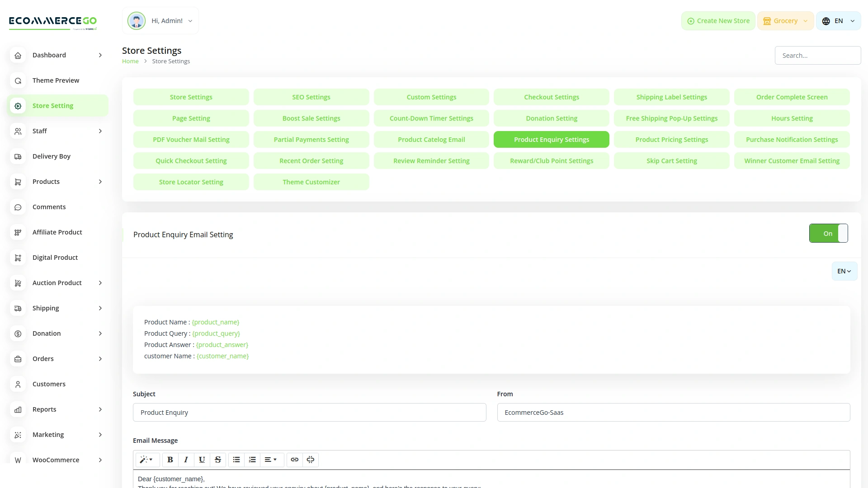Turn off Product Enquiry Email Setting

[x=828, y=233]
